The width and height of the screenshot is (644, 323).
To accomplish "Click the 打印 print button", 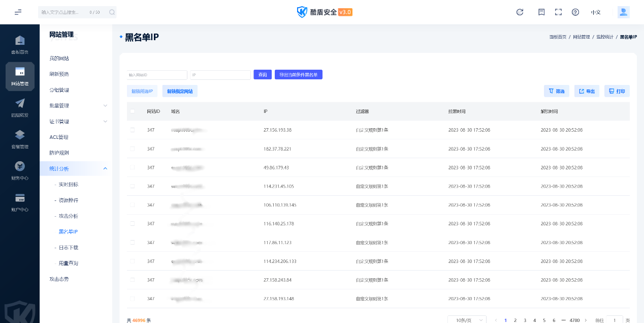I will pos(617,91).
